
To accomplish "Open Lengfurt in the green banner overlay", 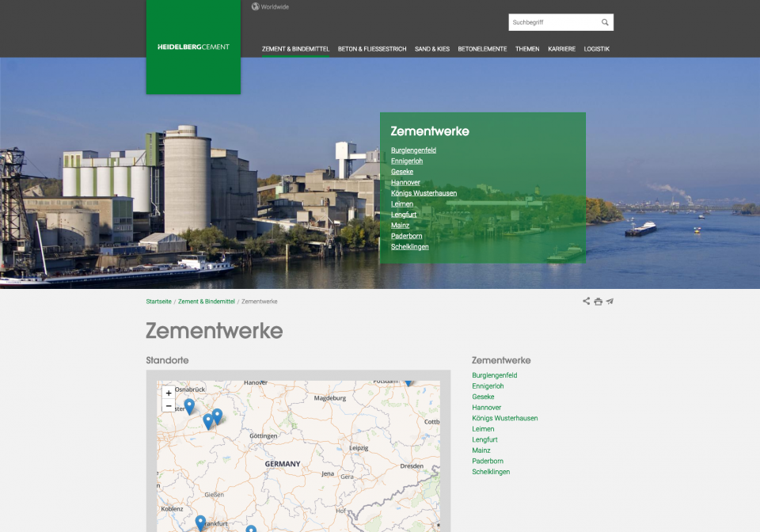I will (x=404, y=215).
